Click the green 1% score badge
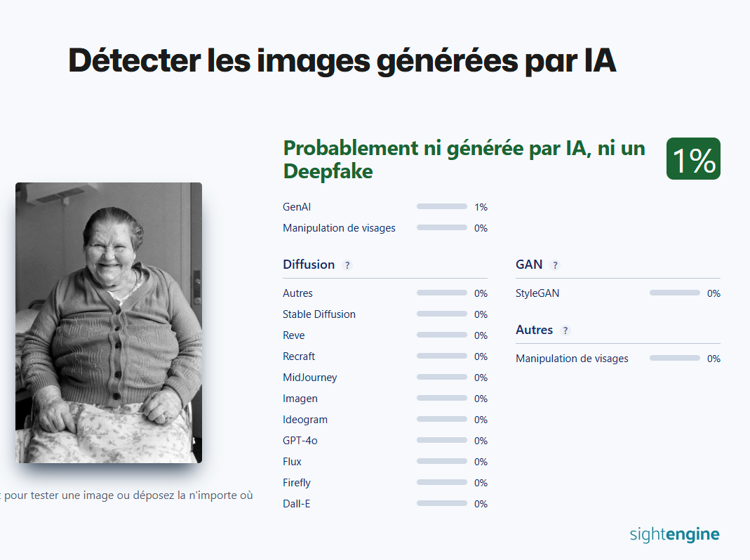The image size is (750, 560). (692, 159)
